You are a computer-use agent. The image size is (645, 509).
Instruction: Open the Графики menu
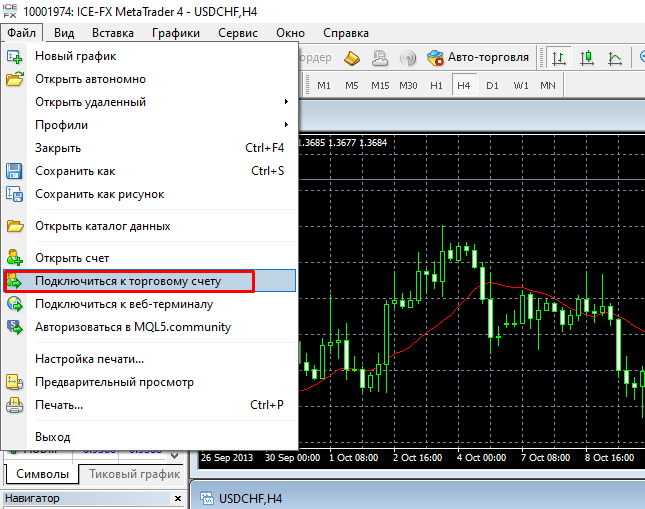pyautogui.click(x=176, y=33)
